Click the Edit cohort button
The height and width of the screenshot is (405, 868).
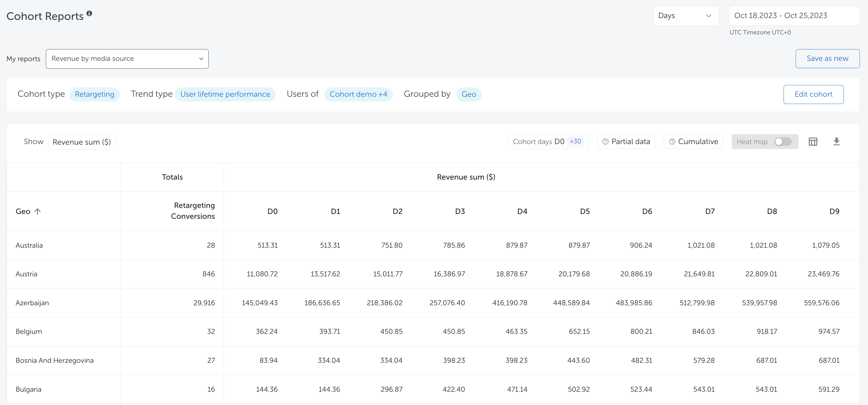coord(813,94)
